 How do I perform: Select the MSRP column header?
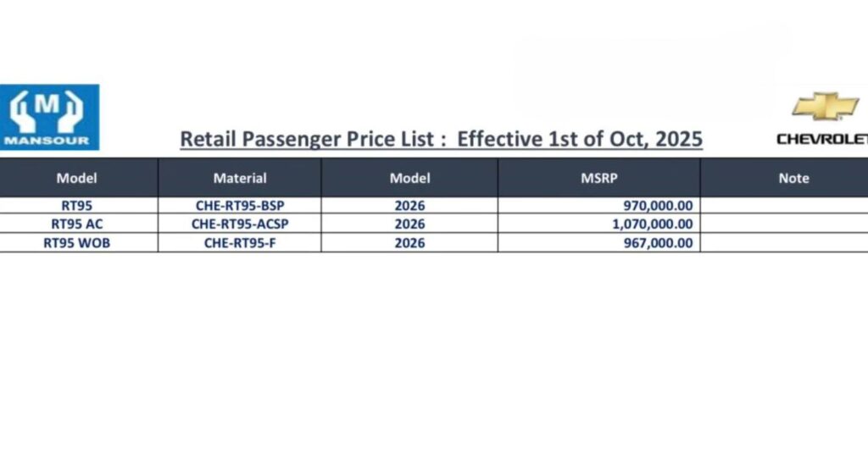pos(598,178)
